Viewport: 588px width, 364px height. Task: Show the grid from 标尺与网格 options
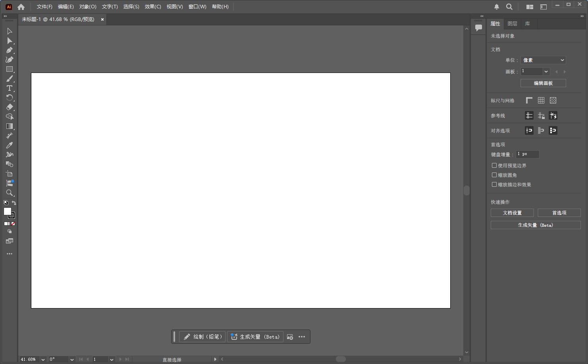(541, 100)
